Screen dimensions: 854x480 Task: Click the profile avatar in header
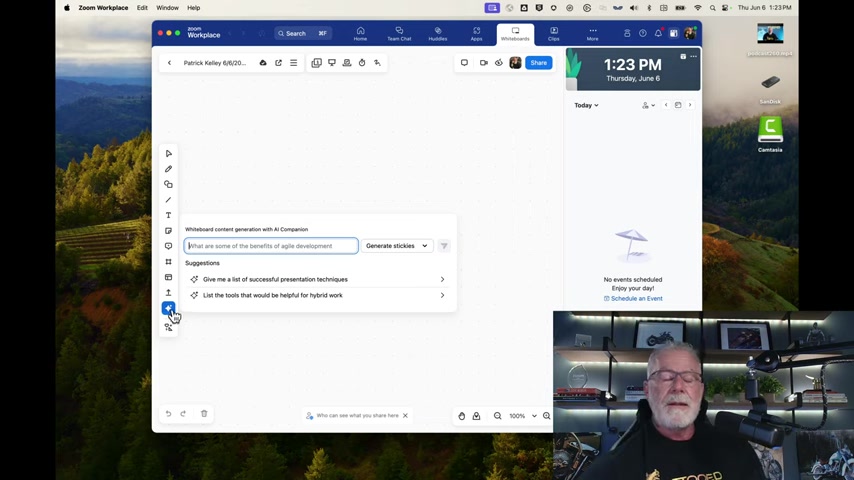point(690,33)
